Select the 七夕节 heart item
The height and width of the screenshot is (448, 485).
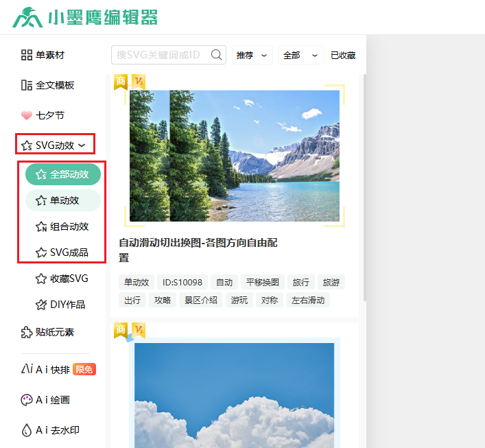[x=43, y=115]
